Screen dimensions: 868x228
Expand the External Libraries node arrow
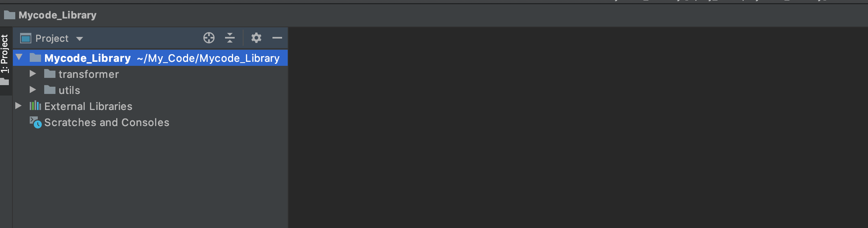(18, 106)
